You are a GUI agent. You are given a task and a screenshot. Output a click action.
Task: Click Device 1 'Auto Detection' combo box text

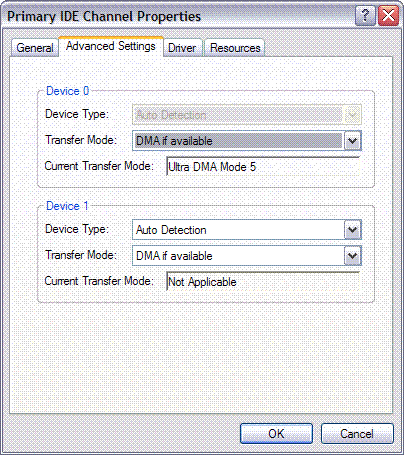tap(171, 230)
